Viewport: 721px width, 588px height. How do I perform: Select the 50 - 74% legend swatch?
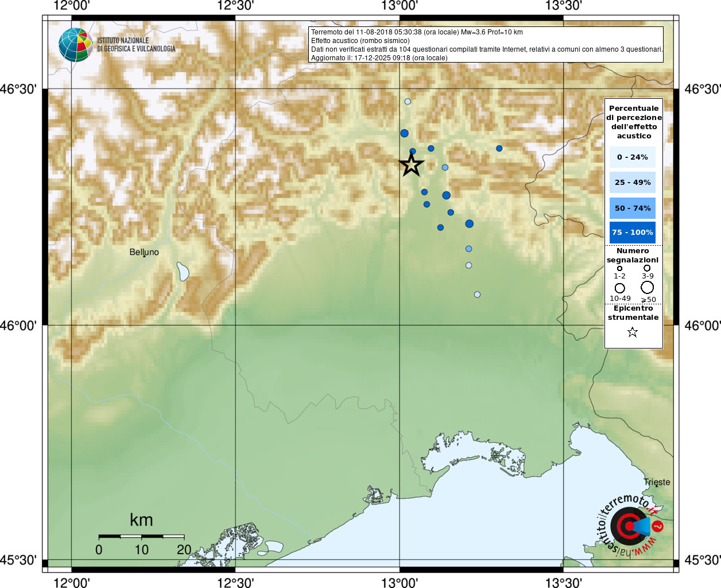pos(633,208)
